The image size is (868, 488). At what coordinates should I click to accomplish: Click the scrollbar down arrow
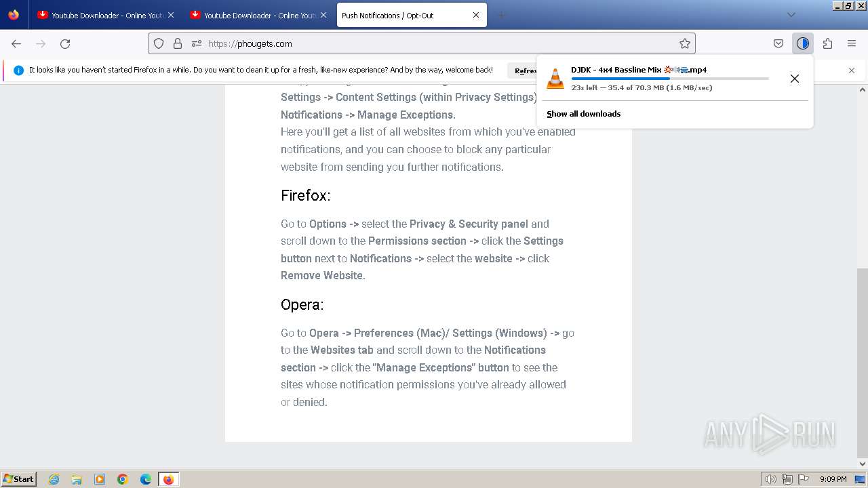pos(863,464)
